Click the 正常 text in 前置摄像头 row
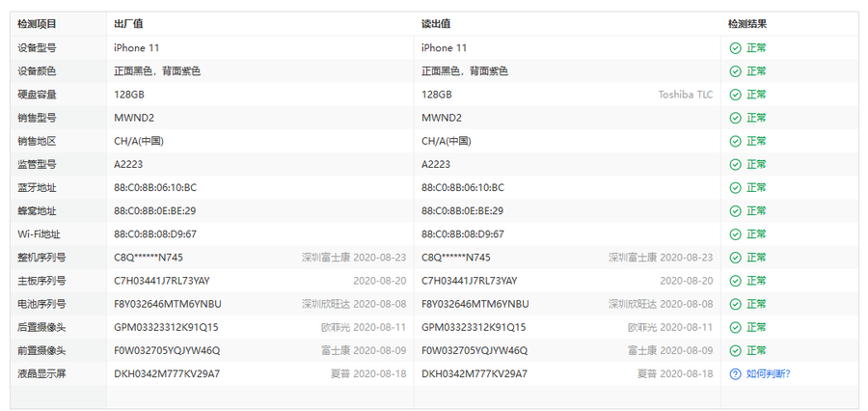The image size is (868, 411). pos(756,350)
